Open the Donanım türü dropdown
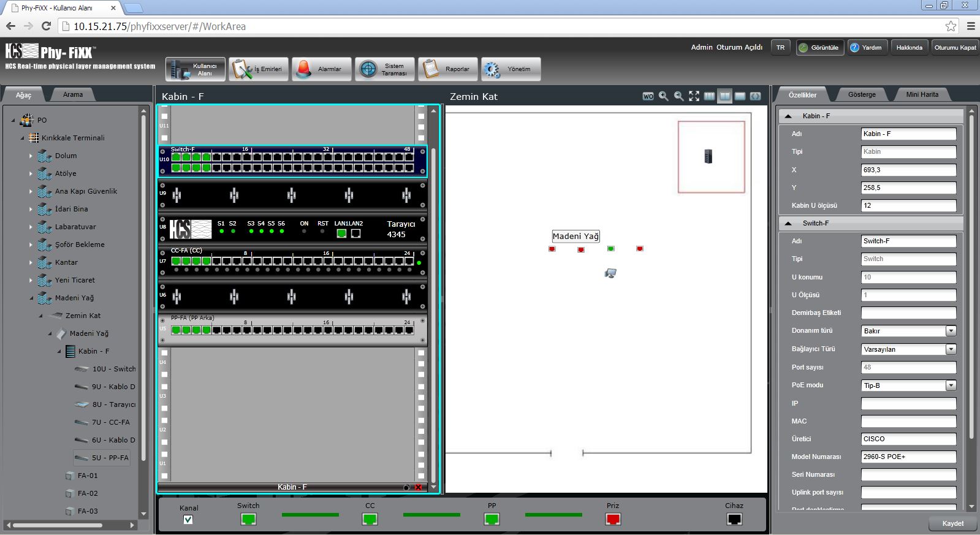 tap(951, 331)
